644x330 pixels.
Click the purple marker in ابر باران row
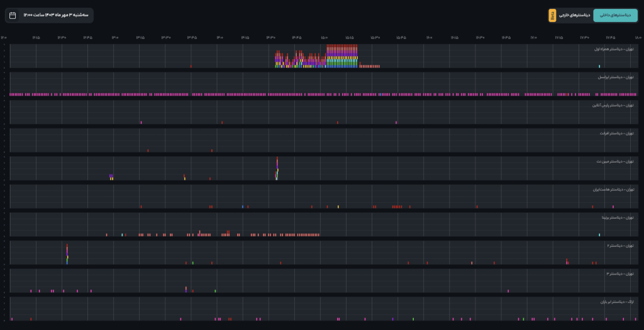pos(392,319)
